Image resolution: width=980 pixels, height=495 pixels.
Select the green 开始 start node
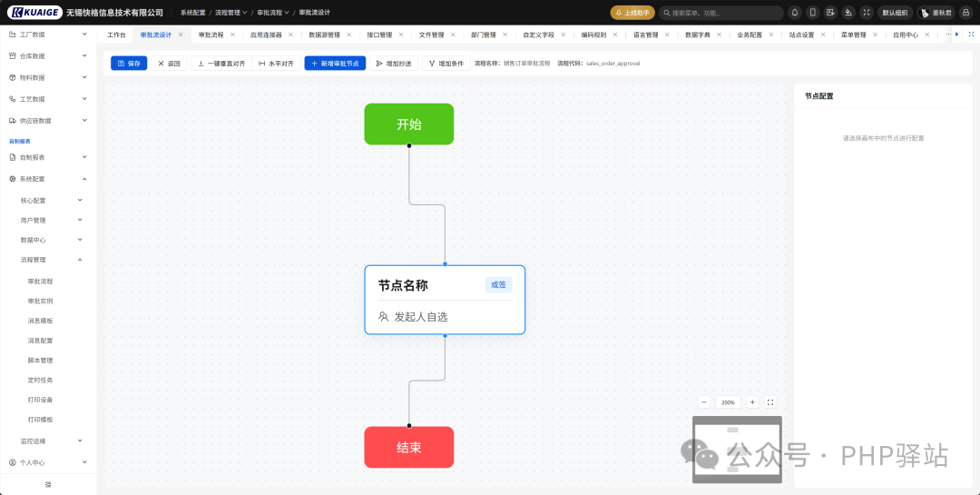click(x=408, y=124)
